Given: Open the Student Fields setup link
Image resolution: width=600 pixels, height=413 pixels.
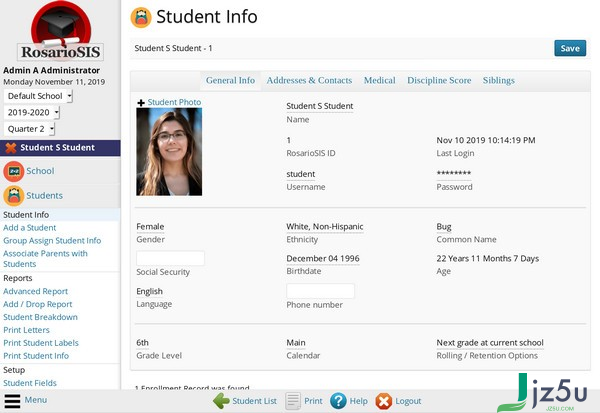Looking at the screenshot, I should coord(30,383).
